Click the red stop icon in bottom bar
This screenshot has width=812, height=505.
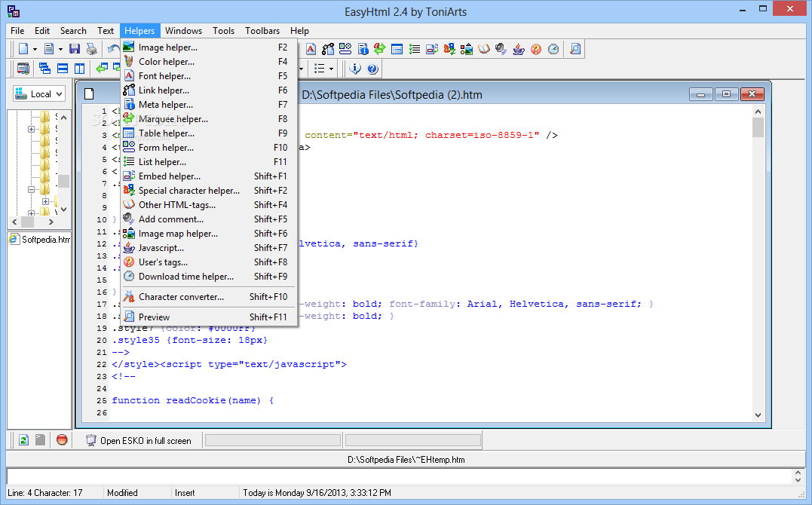pyautogui.click(x=62, y=440)
